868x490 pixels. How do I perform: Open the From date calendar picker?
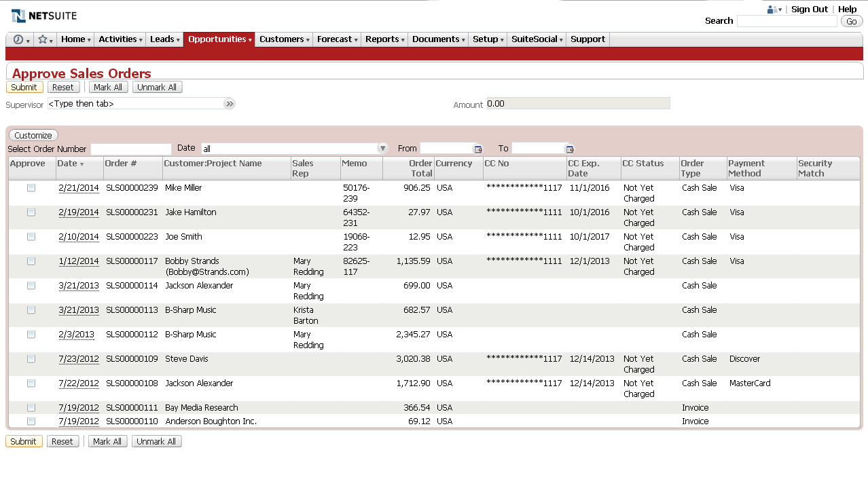point(478,149)
